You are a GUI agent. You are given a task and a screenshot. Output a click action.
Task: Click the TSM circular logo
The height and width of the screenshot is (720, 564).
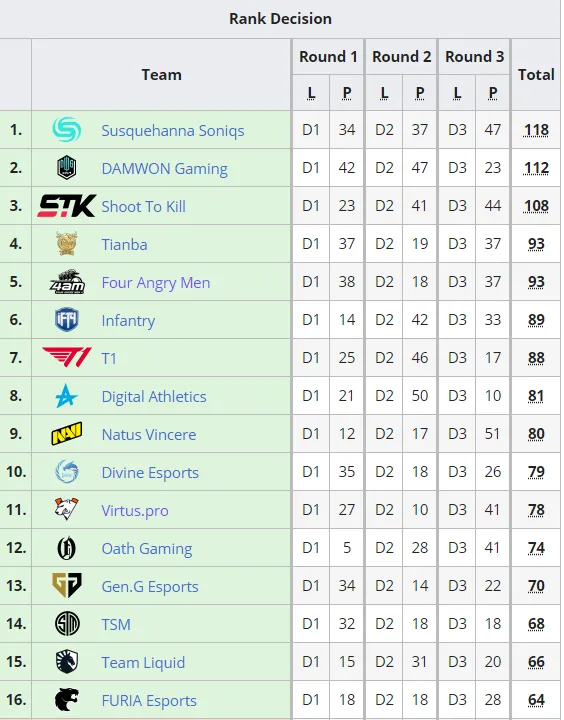point(67,624)
